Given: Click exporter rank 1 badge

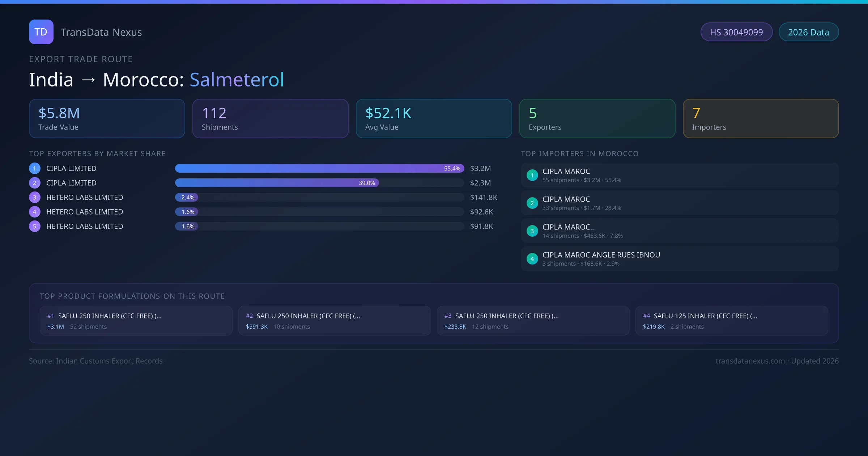Looking at the screenshot, I should coord(35,168).
